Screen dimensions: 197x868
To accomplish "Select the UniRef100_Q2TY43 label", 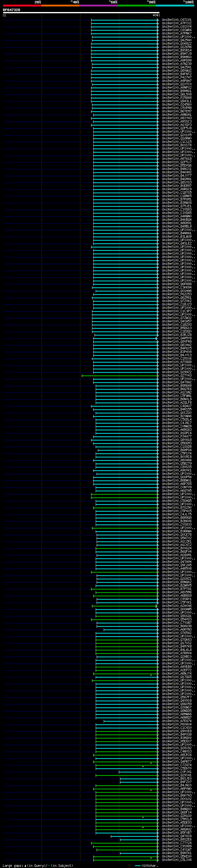I will click(x=177, y=376).
